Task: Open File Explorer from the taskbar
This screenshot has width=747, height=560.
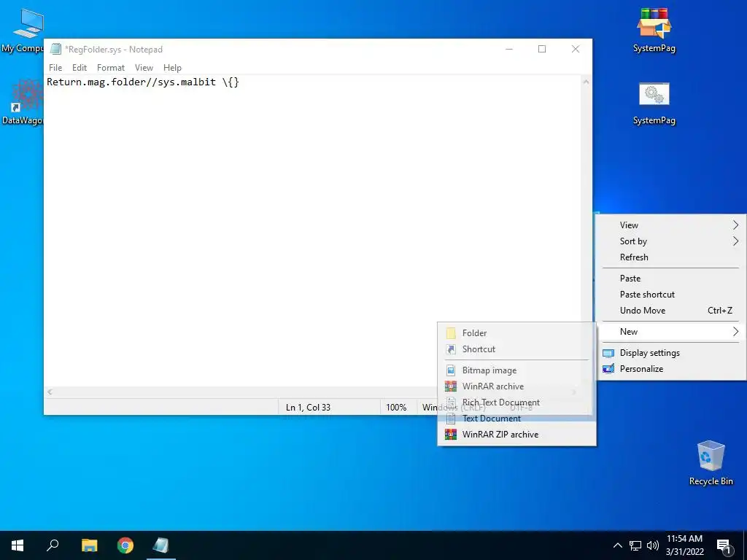Action: (x=89, y=545)
